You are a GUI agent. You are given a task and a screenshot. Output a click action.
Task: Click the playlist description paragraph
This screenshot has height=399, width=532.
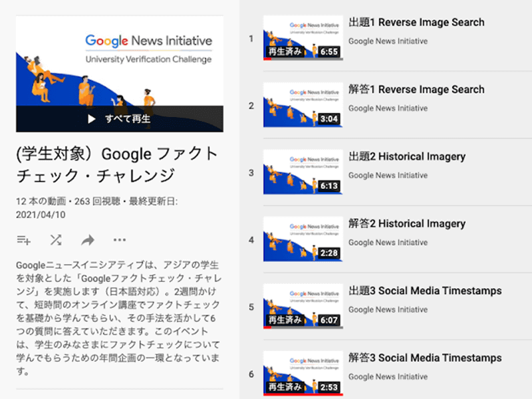pyautogui.click(x=118, y=318)
